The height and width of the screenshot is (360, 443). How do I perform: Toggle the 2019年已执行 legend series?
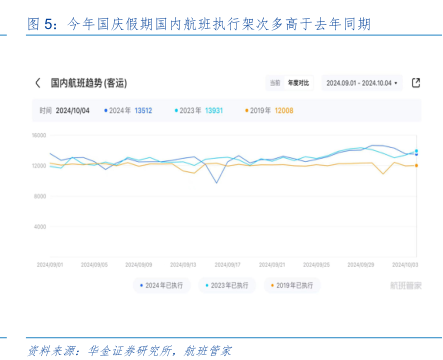(292, 285)
